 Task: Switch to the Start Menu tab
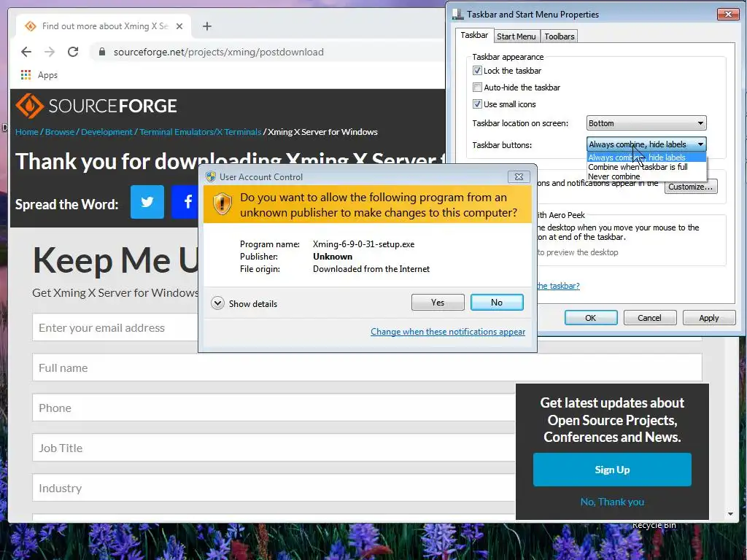tap(516, 36)
